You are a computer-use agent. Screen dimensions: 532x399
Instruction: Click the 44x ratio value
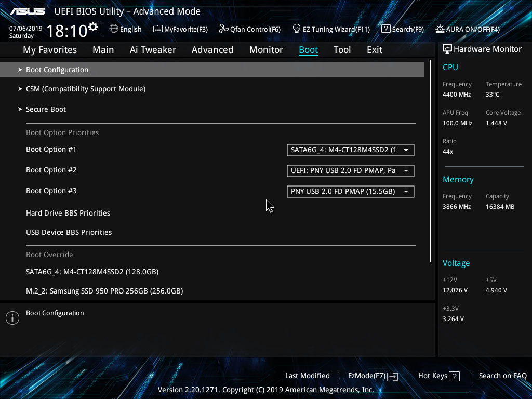pyautogui.click(x=447, y=152)
